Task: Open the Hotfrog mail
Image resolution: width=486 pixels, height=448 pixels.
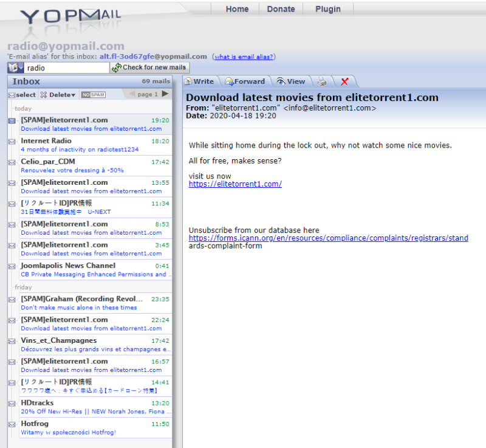Action: coord(95,427)
